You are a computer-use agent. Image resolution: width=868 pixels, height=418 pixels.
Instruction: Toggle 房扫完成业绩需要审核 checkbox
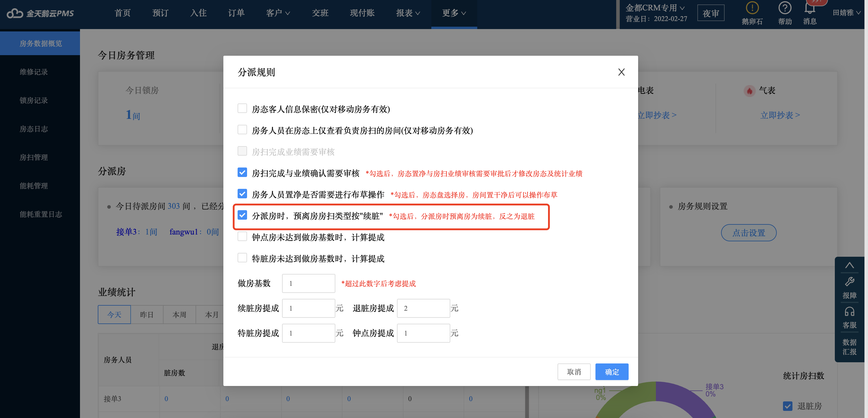(x=242, y=151)
